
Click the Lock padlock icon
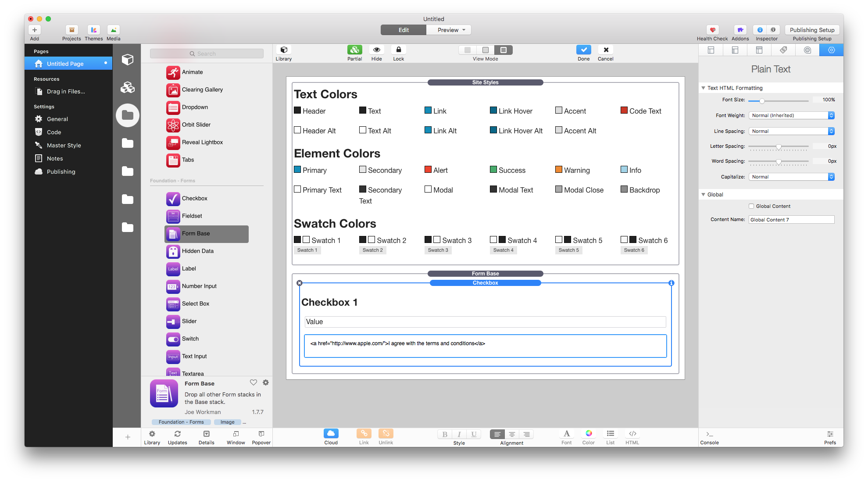point(398,50)
